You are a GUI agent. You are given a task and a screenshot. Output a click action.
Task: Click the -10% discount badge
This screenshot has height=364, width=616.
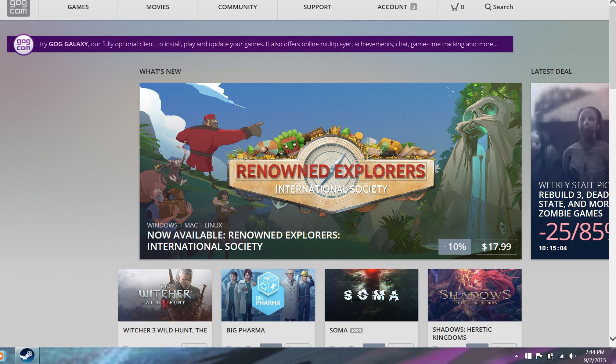[x=455, y=247]
